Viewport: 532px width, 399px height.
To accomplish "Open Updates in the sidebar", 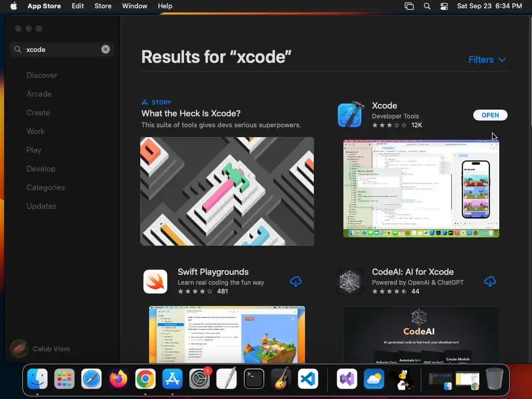I will point(42,206).
